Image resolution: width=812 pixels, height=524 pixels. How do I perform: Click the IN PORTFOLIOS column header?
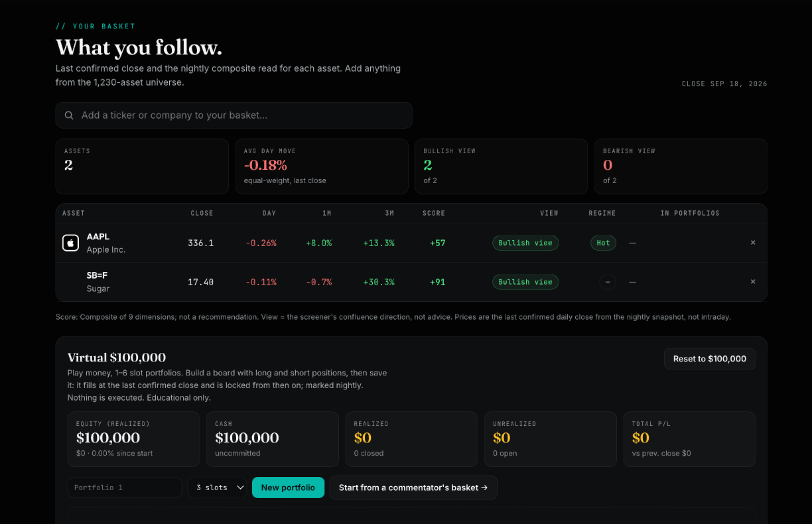(690, 214)
